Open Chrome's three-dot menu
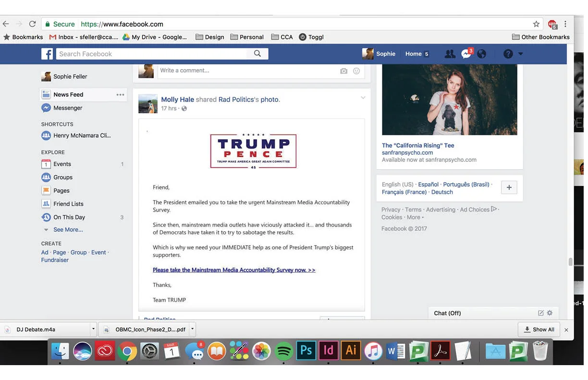 (x=565, y=24)
